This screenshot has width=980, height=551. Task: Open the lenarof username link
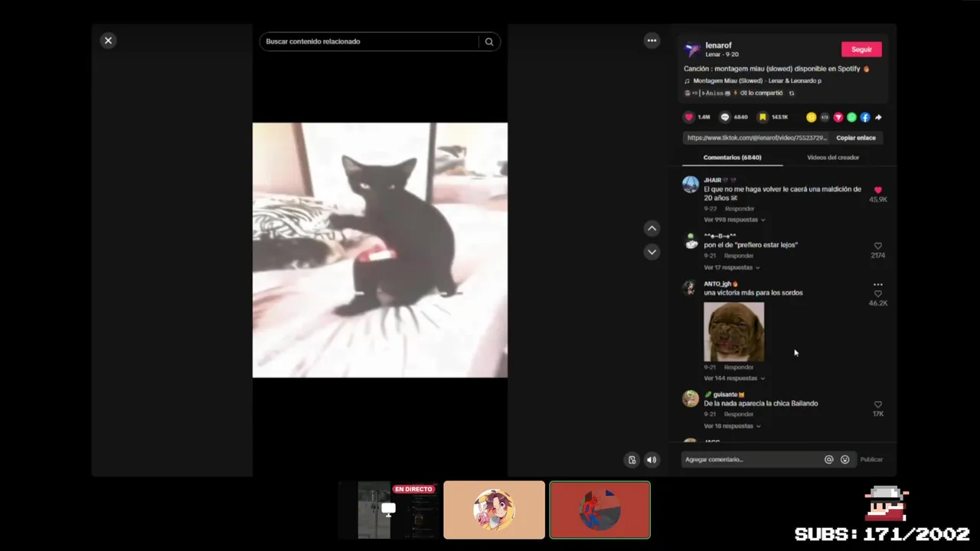(718, 45)
